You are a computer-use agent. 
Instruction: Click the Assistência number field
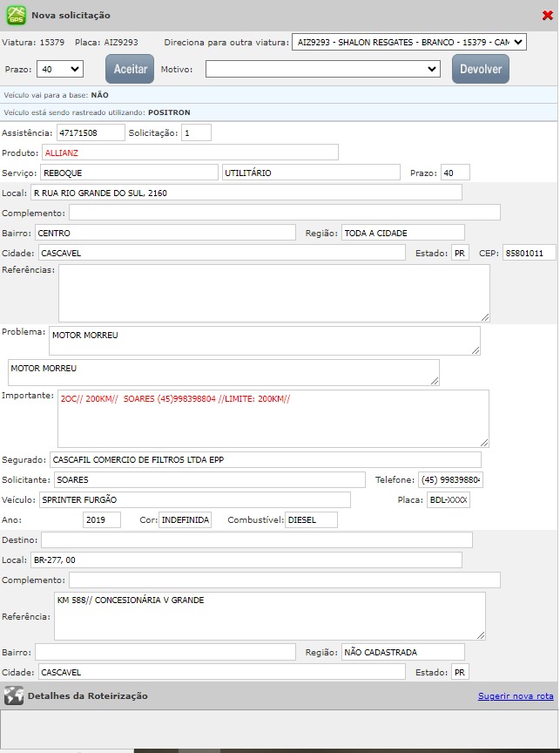coord(91,133)
